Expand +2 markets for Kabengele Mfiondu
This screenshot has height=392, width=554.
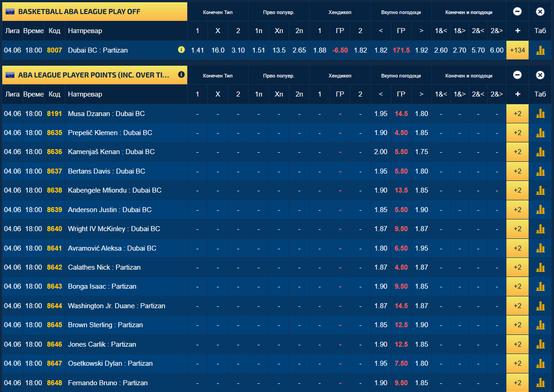pyautogui.click(x=517, y=190)
